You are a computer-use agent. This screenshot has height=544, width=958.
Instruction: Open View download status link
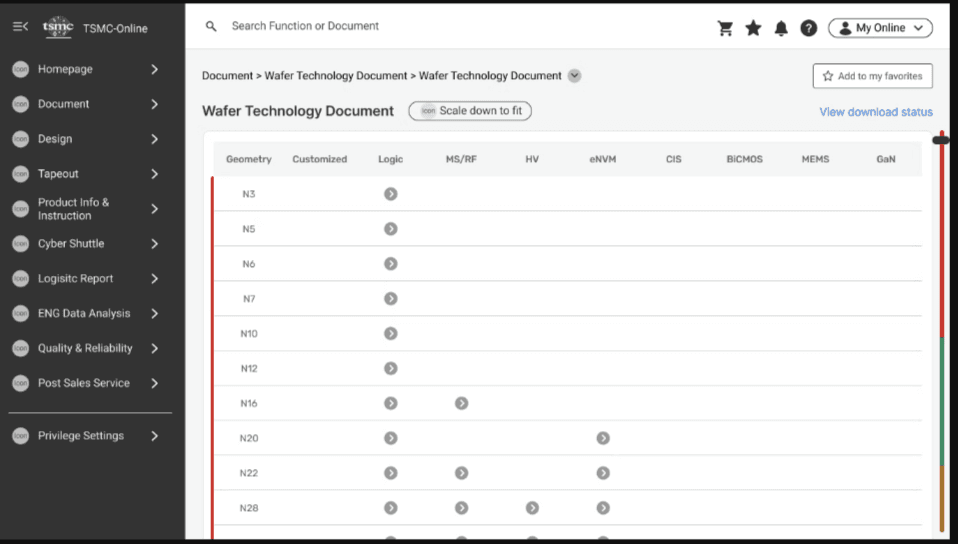point(876,112)
